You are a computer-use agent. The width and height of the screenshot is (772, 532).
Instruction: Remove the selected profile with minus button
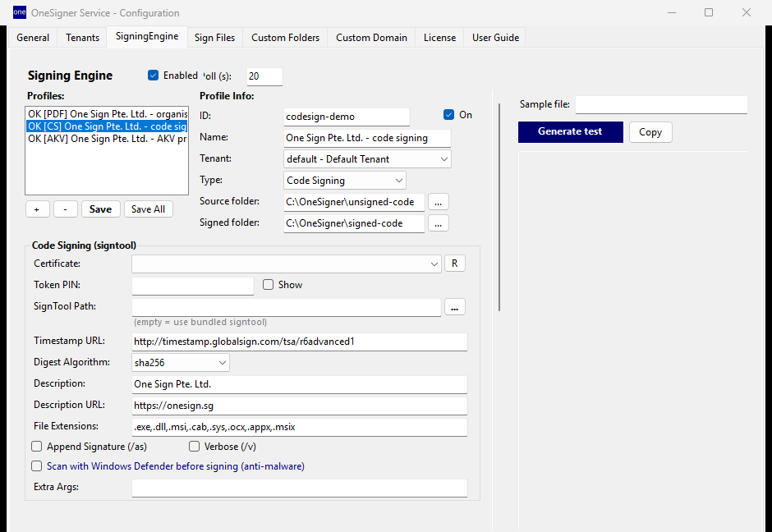[65, 209]
